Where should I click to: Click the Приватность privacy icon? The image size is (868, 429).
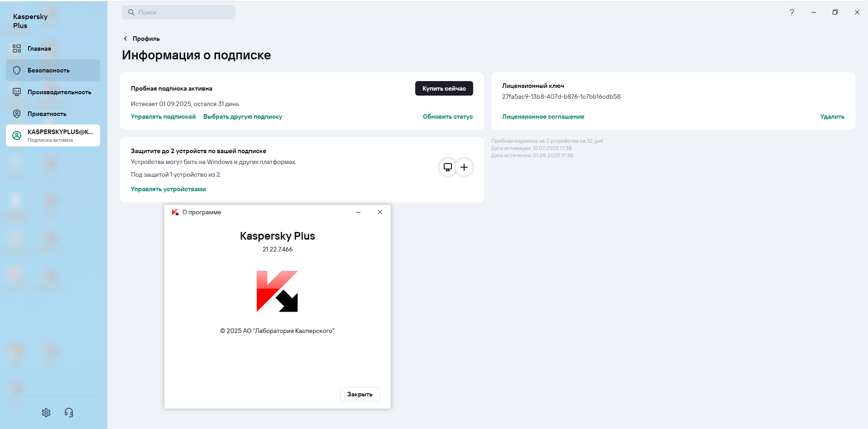tap(17, 114)
